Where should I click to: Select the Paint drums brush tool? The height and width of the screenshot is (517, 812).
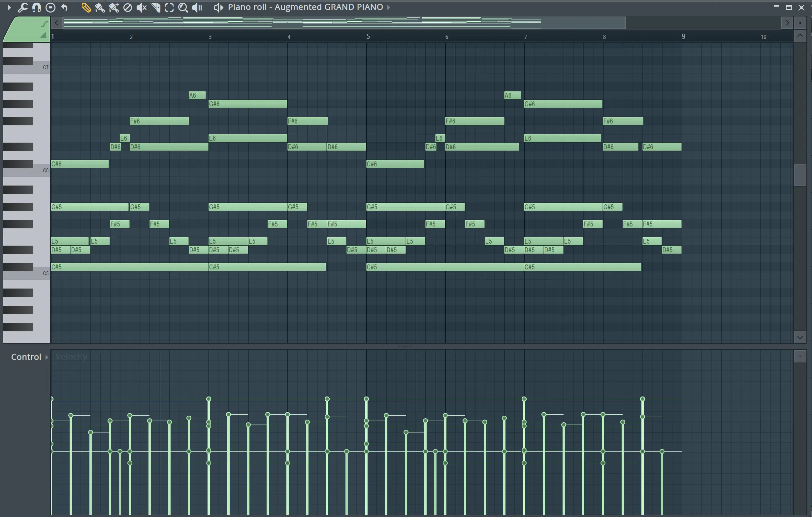pos(114,7)
